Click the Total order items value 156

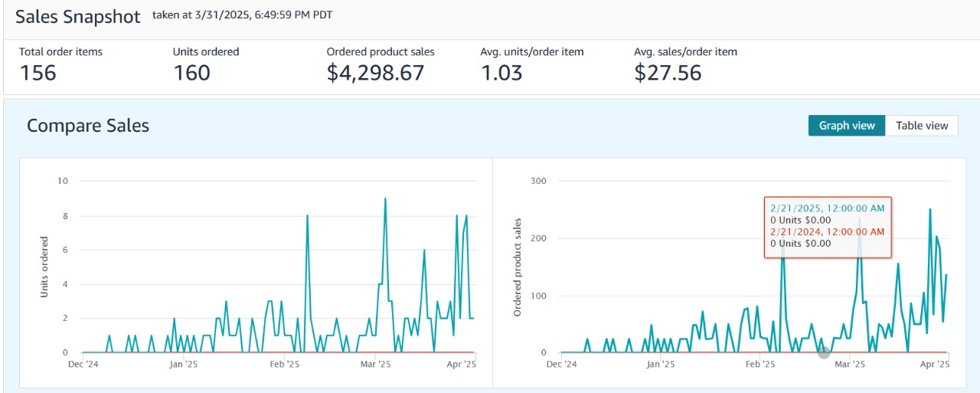click(x=38, y=73)
